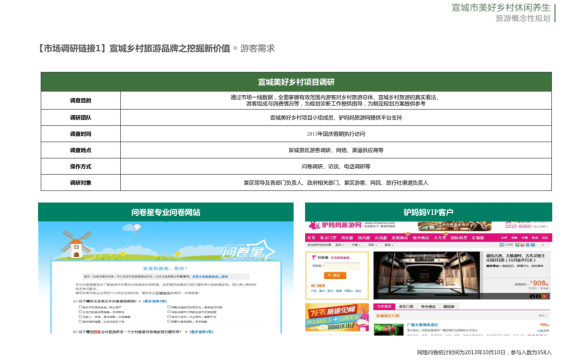Viewport: 570px width, 360px height.
Task: Open the last location dropdown in the gray bar
Action: pos(389,245)
